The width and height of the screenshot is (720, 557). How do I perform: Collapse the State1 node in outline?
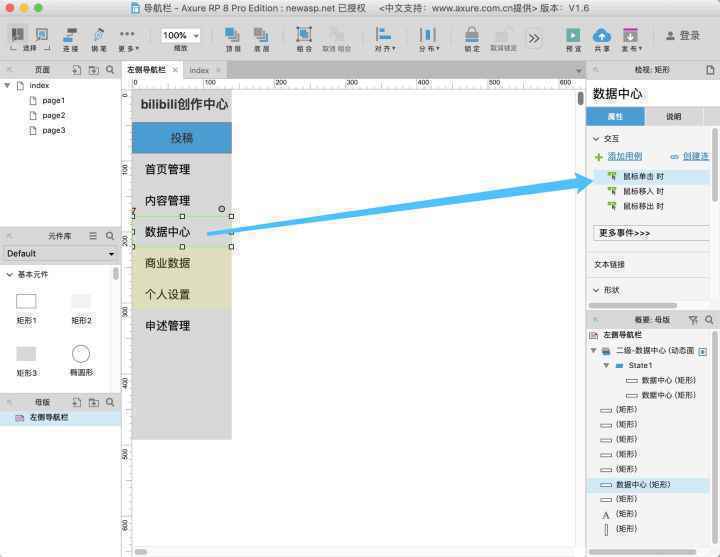pyautogui.click(x=606, y=366)
